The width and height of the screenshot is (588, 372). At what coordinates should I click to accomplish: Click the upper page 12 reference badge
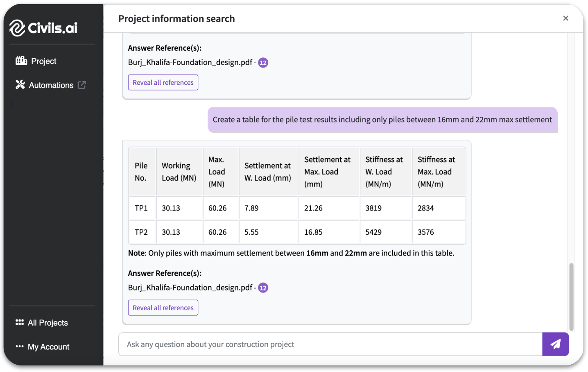click(x=263, y=63)
